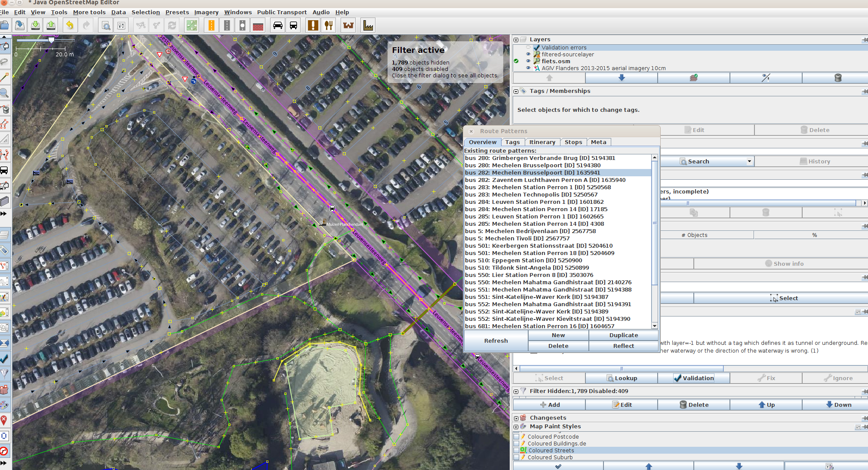Hide the AGIV Flanders aerial imagery layer

(x=528, y=68)
